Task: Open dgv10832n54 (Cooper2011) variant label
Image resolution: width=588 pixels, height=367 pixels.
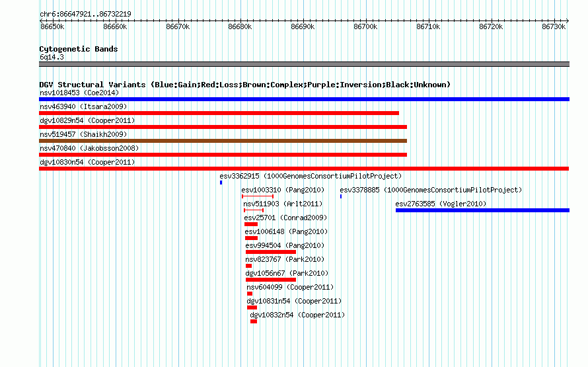Action: tap(297, 315)
